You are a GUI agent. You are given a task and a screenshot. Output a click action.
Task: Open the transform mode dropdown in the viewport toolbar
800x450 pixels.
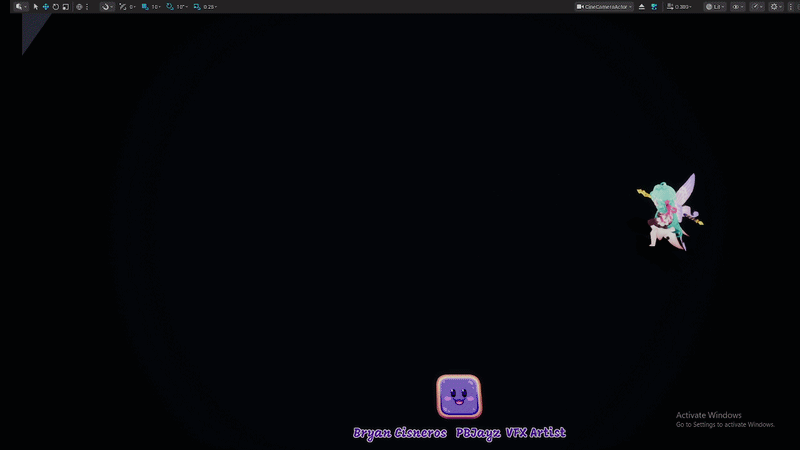pyautogui.click(x=20, y=7)
